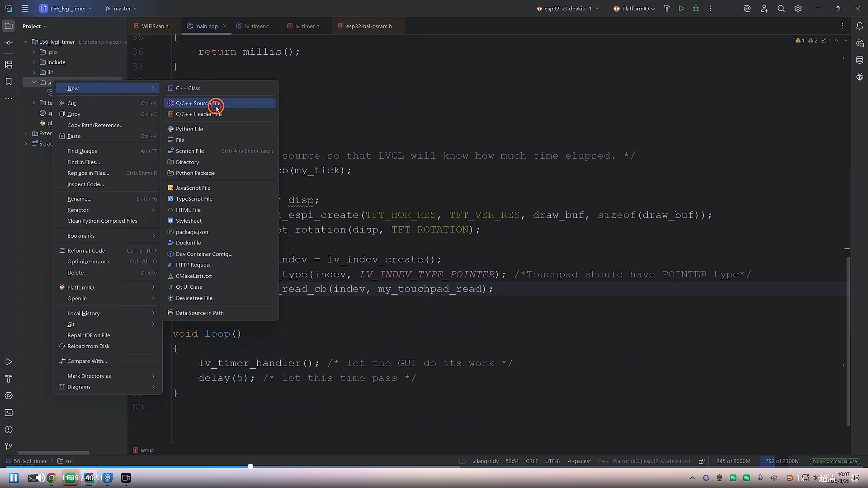Open IDE settings gear
Viewport: 868px width, 488px height.
click(798, 9)
